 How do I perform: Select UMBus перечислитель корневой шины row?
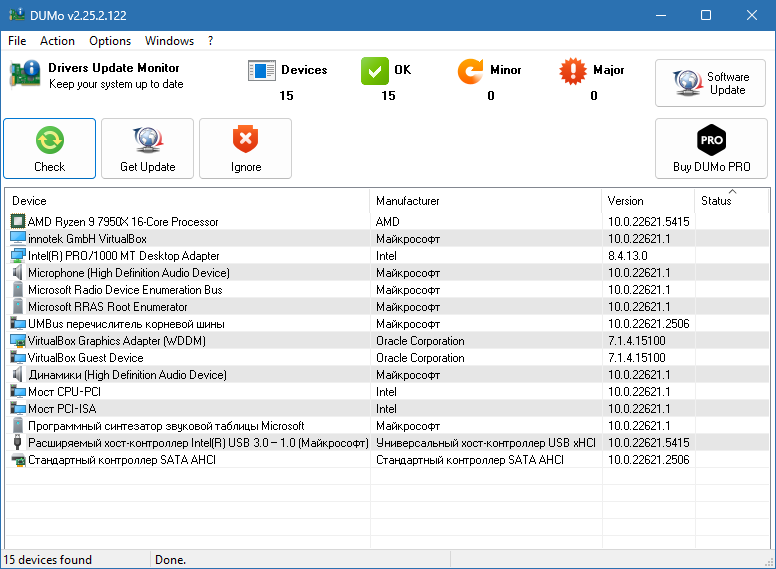coord(388,324)
